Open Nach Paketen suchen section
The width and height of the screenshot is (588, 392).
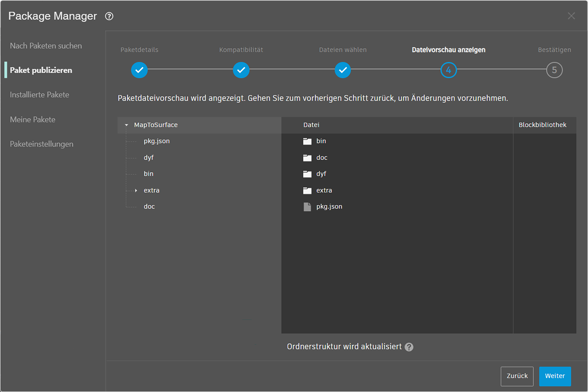46,46
